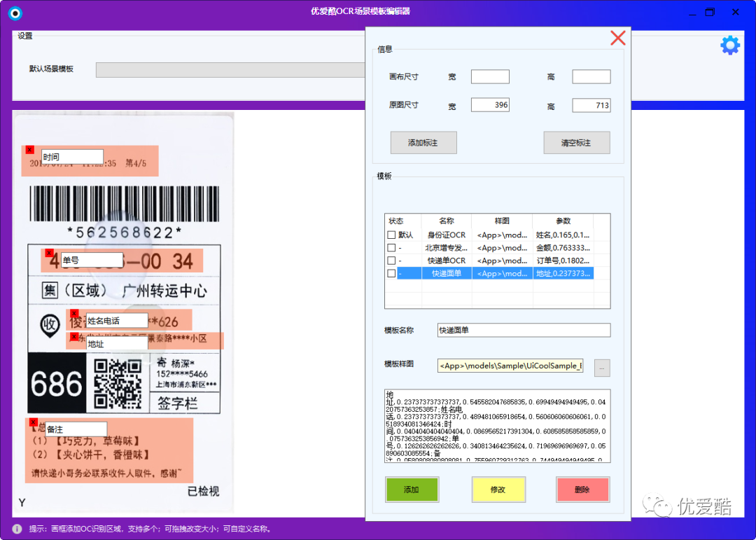Click the 画布尺寸 width input field

point(490,77)
